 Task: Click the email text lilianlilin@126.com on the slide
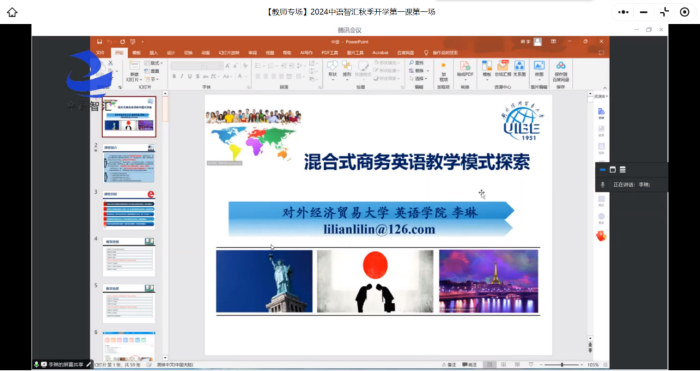point(379,229)
